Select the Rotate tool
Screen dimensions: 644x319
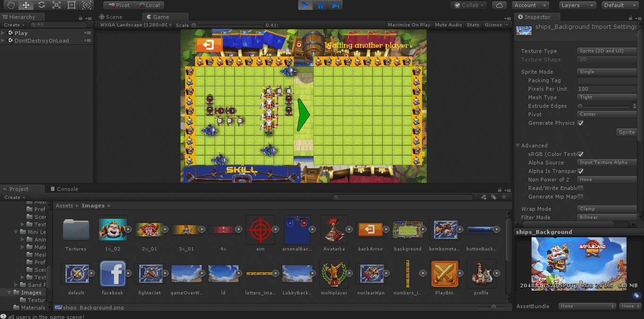coord(41,5)
